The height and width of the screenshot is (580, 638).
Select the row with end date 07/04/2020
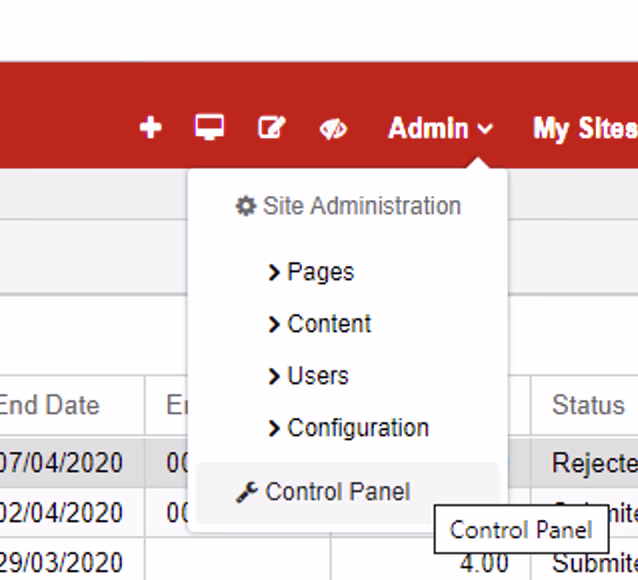(60, 463)
